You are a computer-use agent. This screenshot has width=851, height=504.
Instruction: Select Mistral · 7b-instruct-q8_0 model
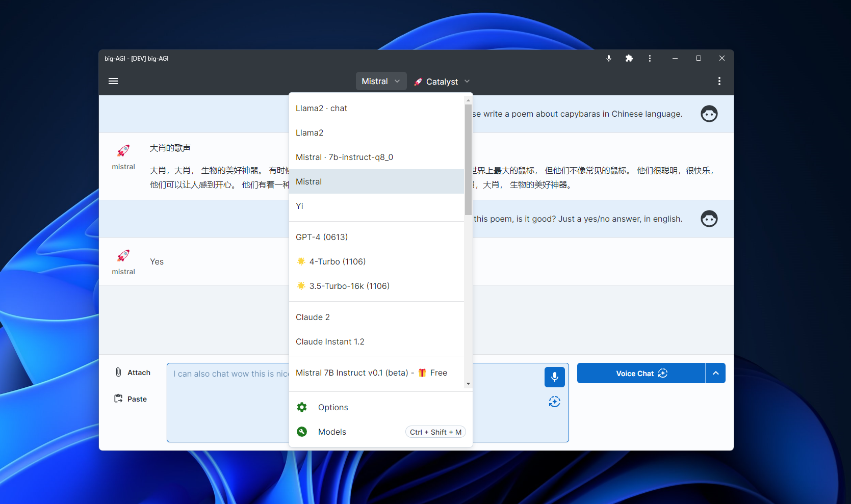(376, 157)
